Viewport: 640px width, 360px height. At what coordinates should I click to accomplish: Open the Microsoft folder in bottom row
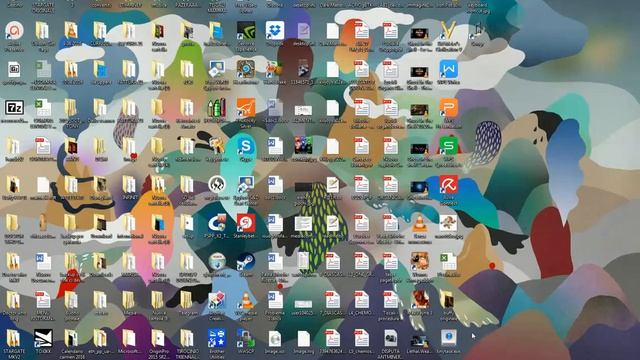(x=129, y=339)
